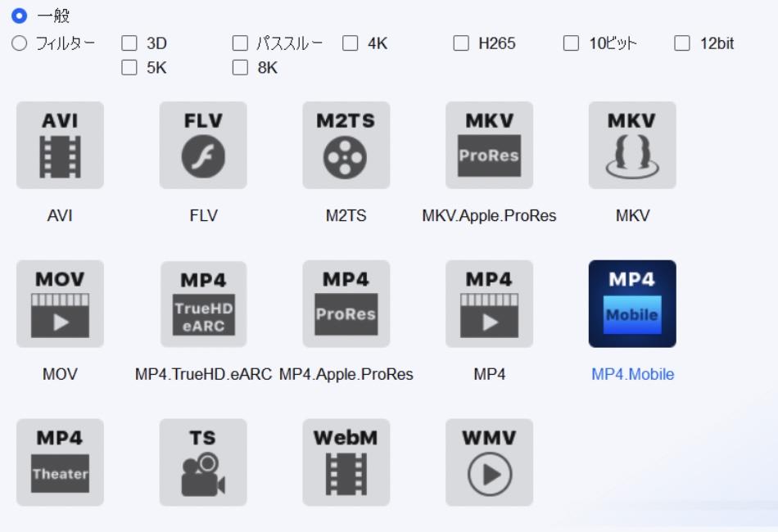Pick the WebM format icon
The width and height of the screenshot is (778, 532).
coord(346,462)
